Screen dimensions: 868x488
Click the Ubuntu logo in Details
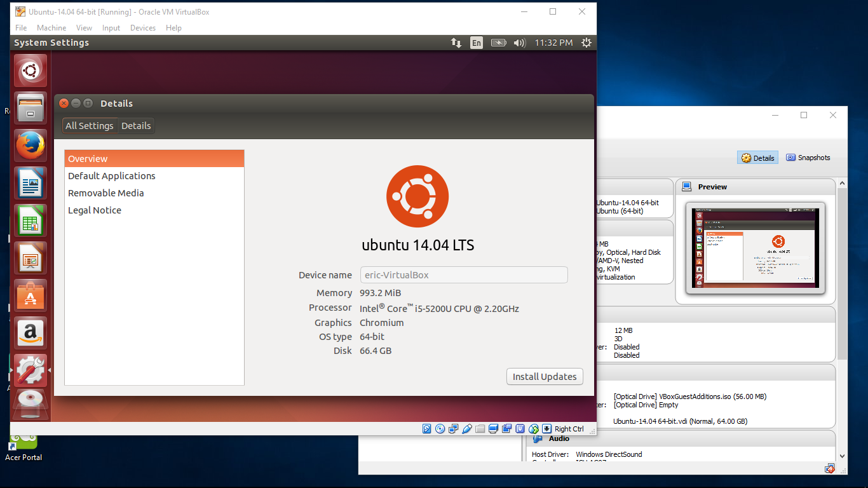417,196
